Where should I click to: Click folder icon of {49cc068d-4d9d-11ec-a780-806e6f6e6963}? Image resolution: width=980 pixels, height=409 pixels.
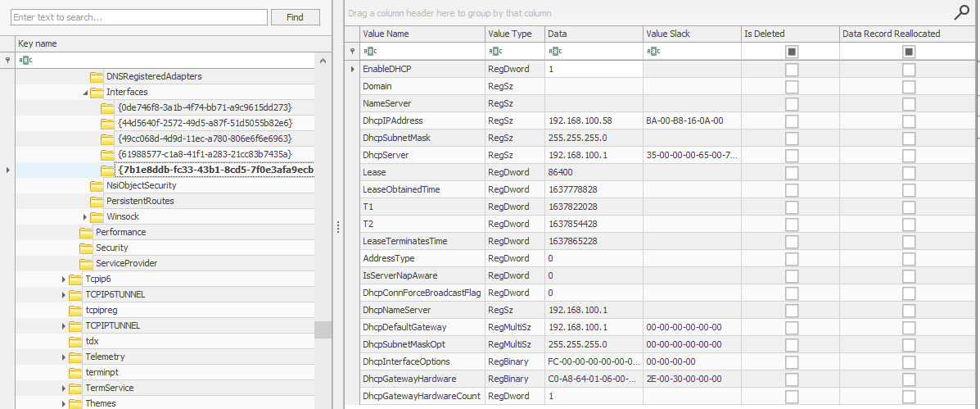(107, 139)
